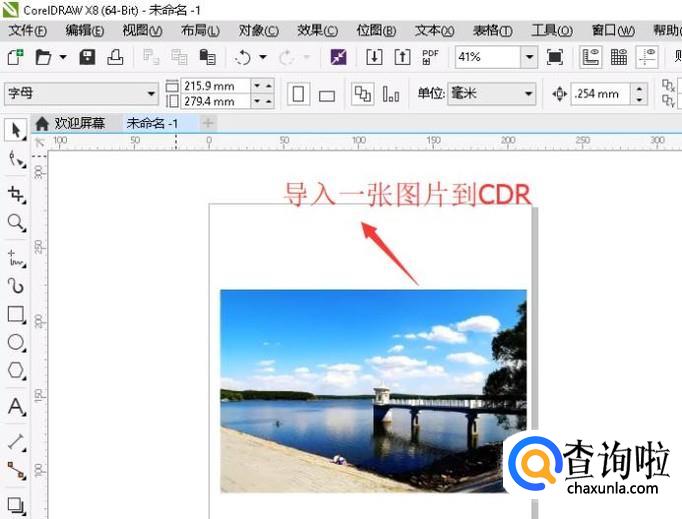Click the full-screen preview icon
The height and width of the screenshot is (519, 682).
click(555, 57)
